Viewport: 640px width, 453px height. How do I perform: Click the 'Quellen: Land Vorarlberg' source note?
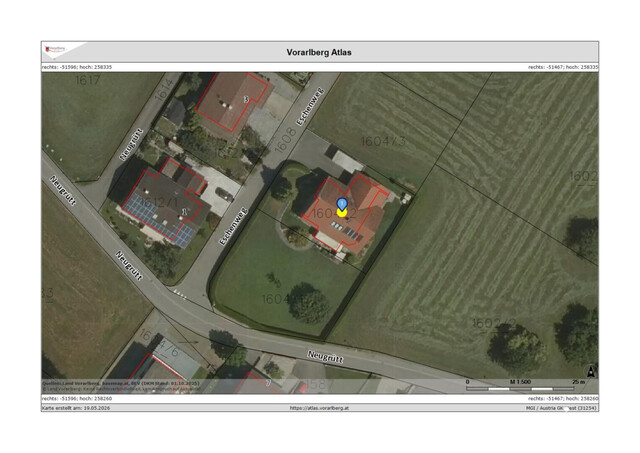[x=121, y=383]
